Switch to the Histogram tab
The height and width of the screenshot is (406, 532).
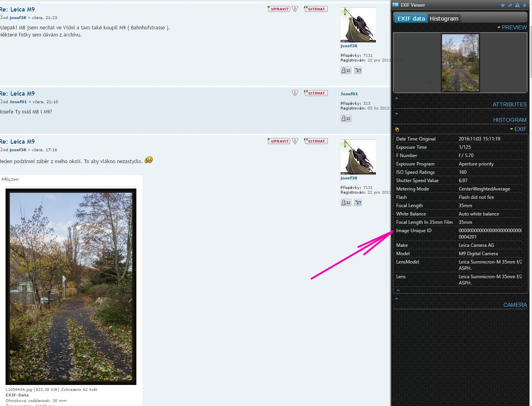click(444, 19)
